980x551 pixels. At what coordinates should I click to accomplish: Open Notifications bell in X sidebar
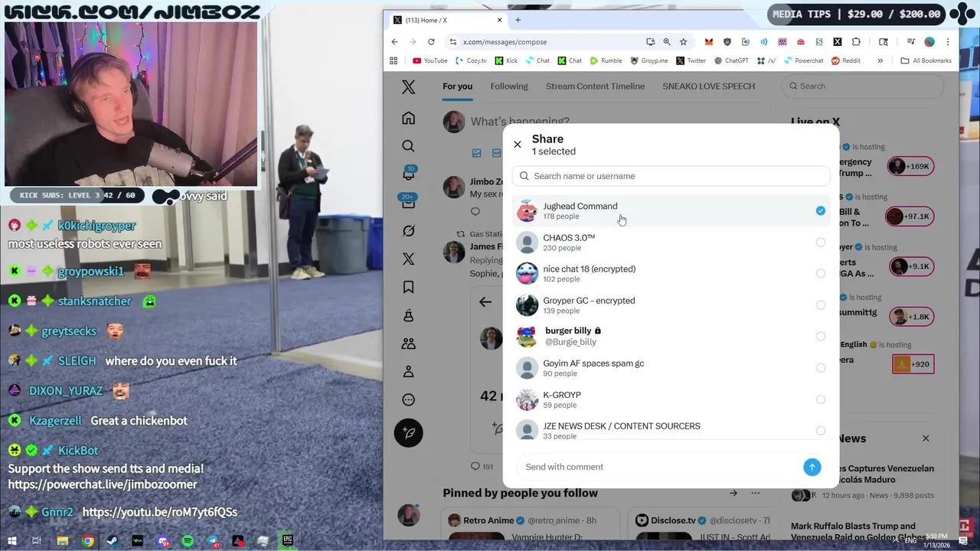coord(408,174)
